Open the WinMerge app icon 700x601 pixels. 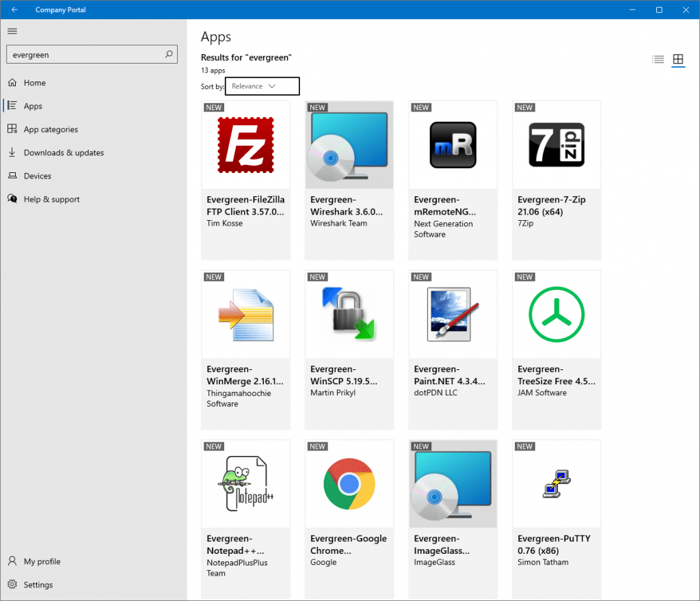246,315
